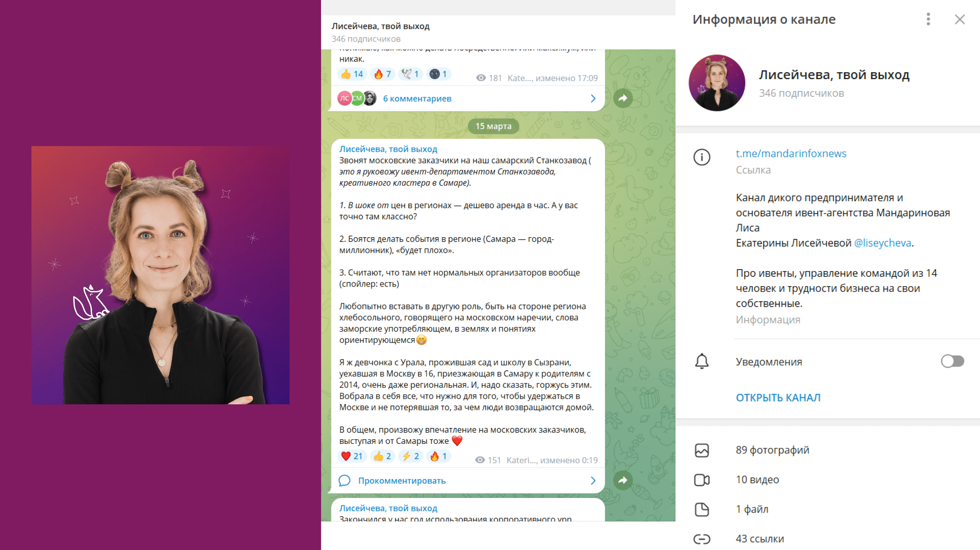Forward the post with 6 комментариев
The image size is (980, 550).
[x=623, y=98]
